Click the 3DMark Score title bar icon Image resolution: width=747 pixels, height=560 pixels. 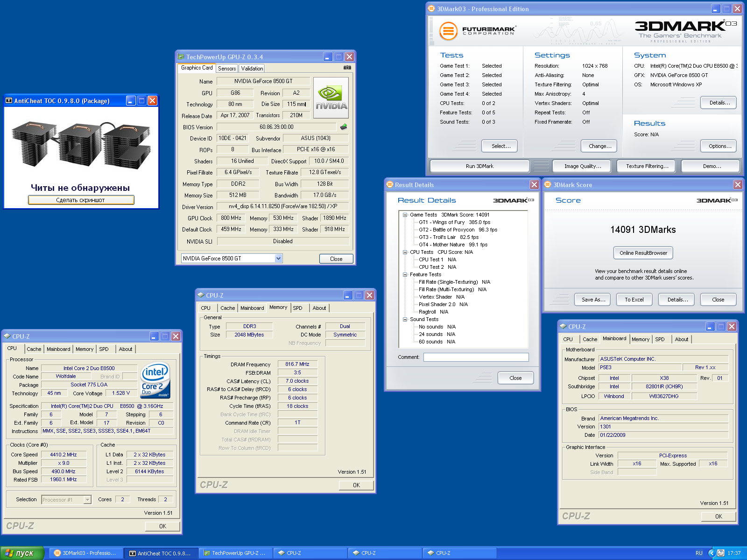[x=548, y=185]
